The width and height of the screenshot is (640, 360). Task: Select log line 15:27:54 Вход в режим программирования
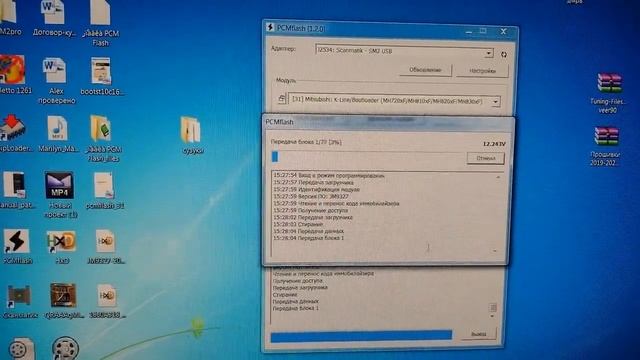(329, 176)
